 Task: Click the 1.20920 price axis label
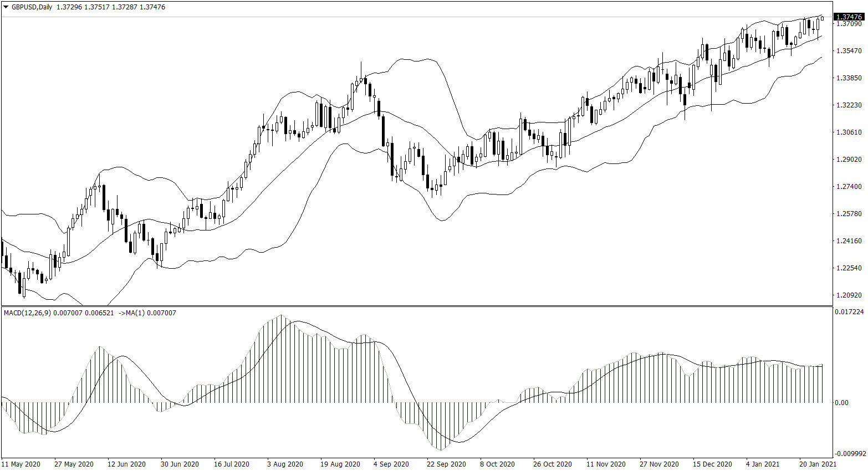[849, 295]
